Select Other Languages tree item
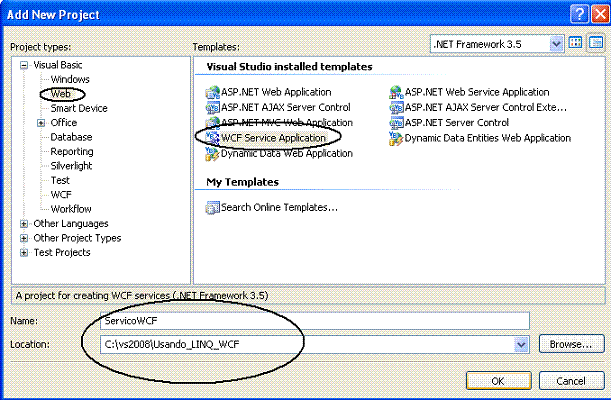This screenshot has height=400, width=611. click(71, 224)
